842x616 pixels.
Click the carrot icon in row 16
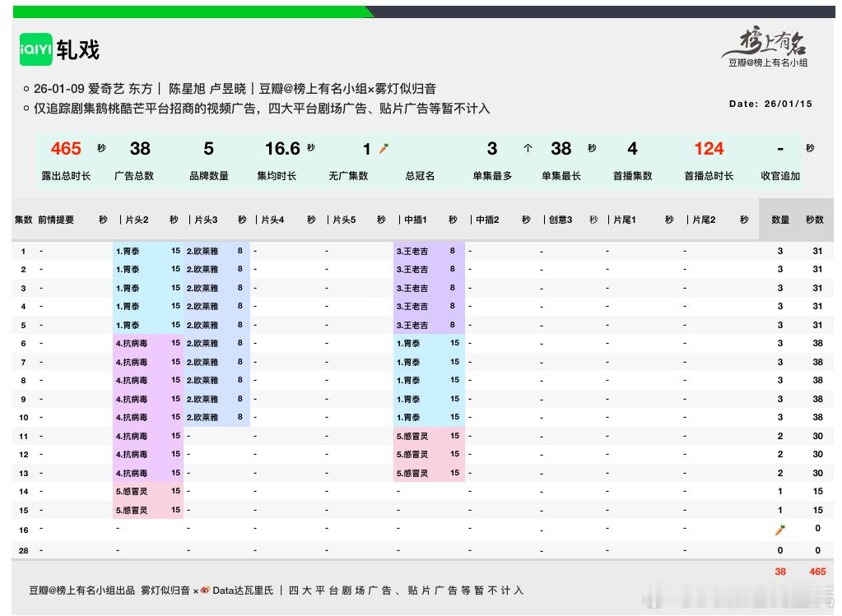coord(779,530)
